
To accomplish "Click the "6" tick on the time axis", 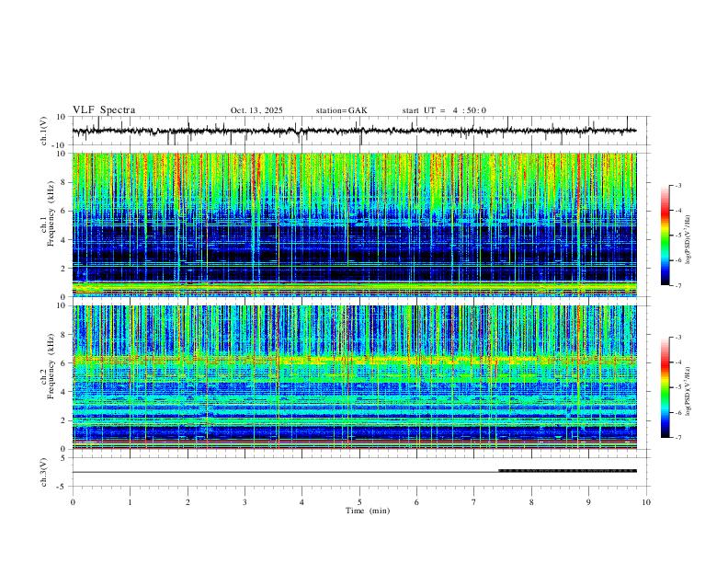I will point(416,502).
